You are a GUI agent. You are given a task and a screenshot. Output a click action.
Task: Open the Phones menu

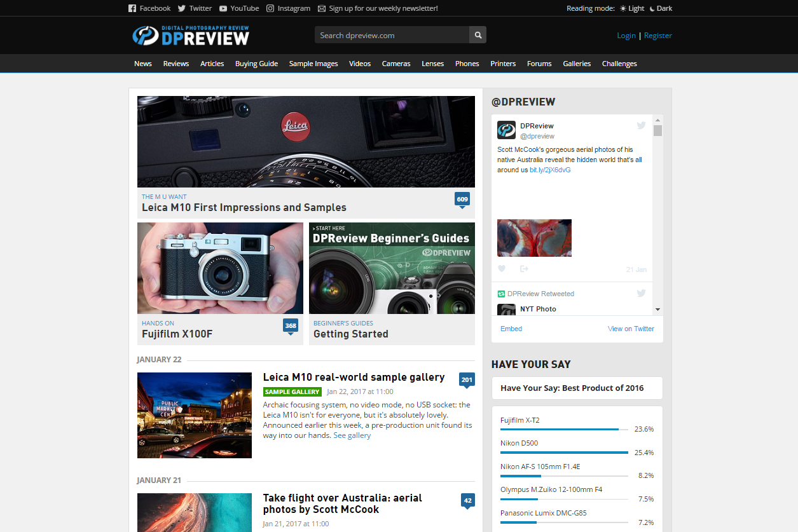click(467, 64)
